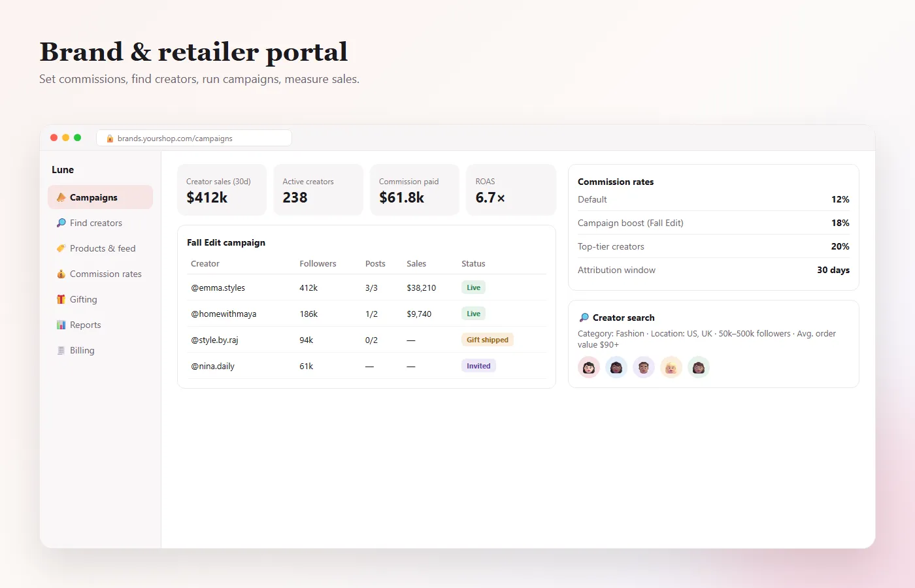
Task: Click the Find creators magnifier icon
Action: (61, 223)
